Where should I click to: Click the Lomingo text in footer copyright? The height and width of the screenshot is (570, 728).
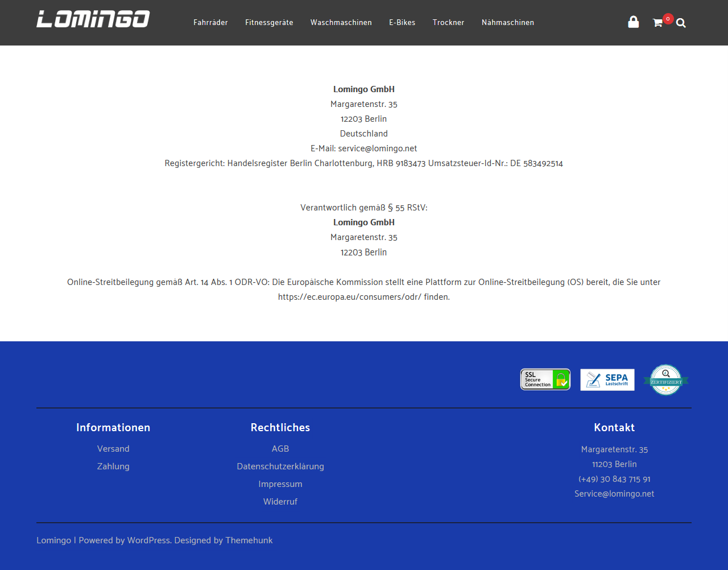coord(54,540)
